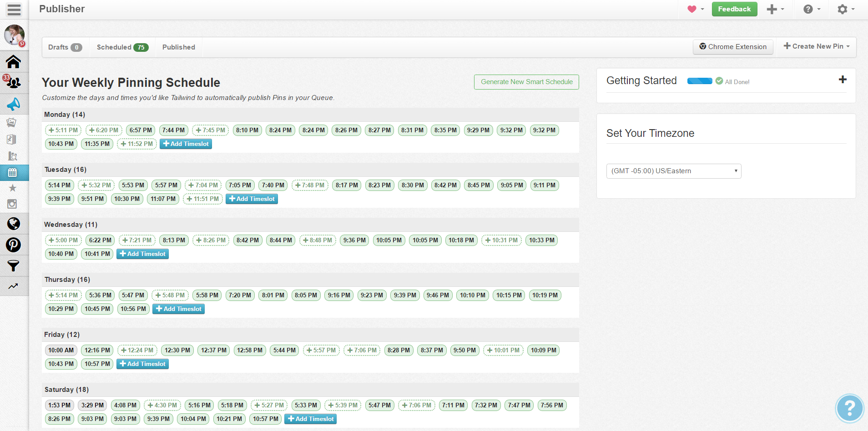Enable suggested 5:32 PM slot on Tuesday
The height and width of the screenshot is (431, 868).
96,185
